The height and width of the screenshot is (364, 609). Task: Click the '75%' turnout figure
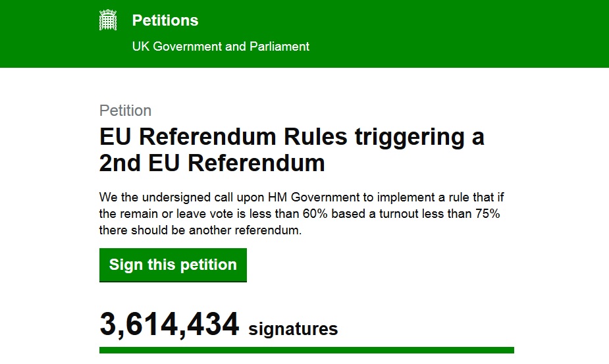487,214
